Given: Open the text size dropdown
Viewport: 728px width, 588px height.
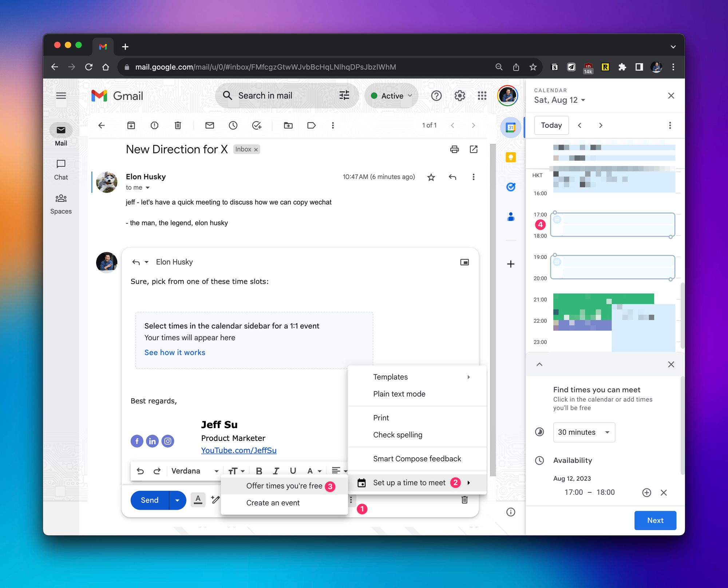Looking at the screenshot, I should (236, 471).
